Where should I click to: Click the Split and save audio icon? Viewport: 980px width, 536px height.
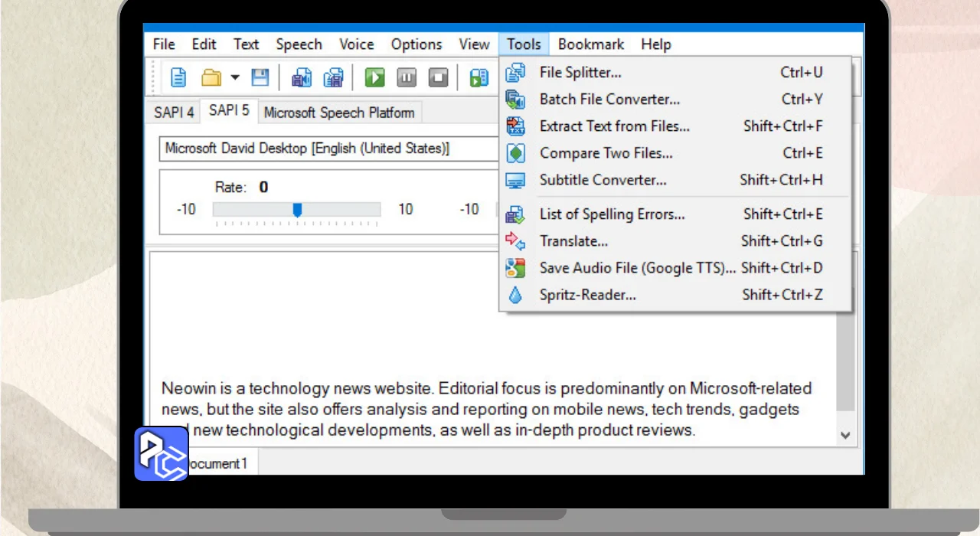(333, 77)
